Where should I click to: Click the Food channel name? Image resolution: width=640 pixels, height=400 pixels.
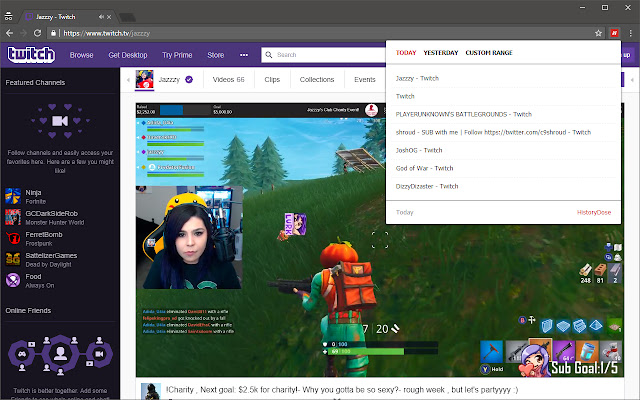point(33,277)
